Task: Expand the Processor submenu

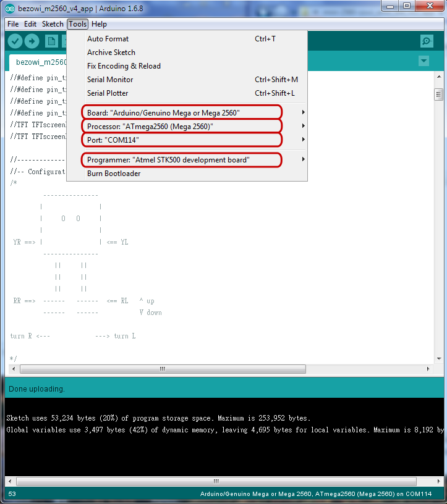Action: click(187, 127)
